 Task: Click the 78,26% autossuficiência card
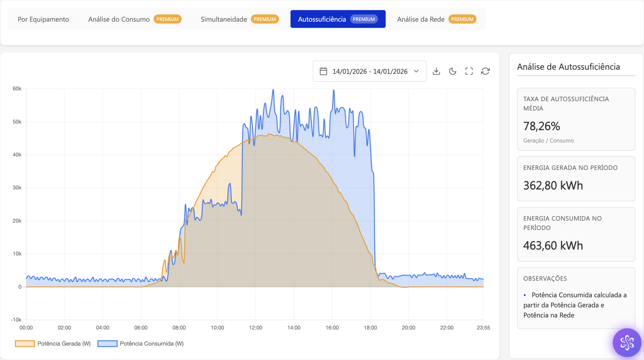(x=576, y=119)
